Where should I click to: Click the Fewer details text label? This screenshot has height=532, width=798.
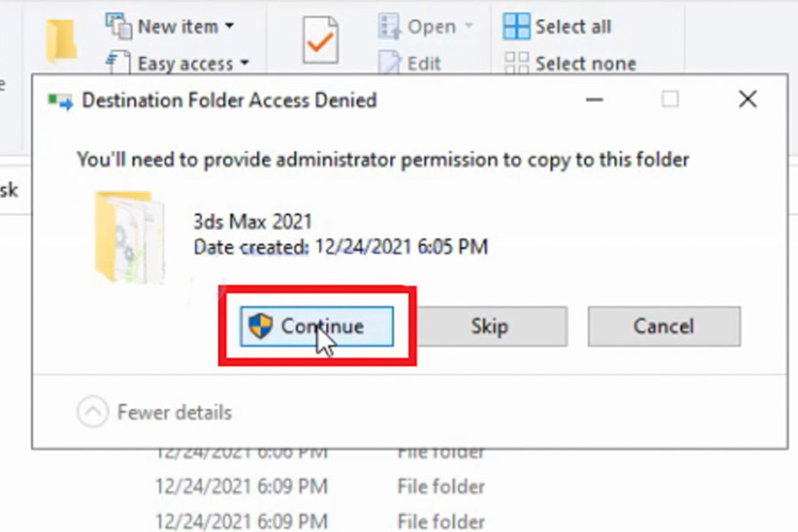pyautogui.click(x=175, y=411)
